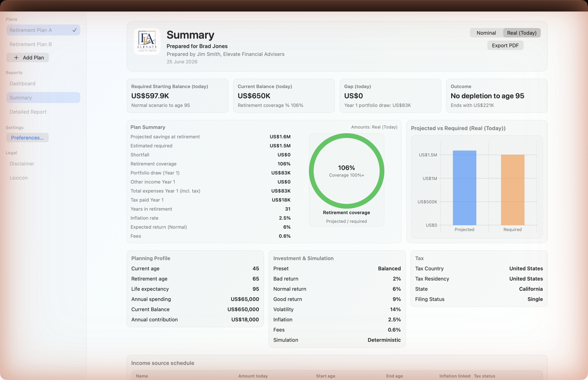Image resolution: width=588 pixels, height=380 pixels.
Task: Click the Tax paid Year 1 row
Action: (211, 200)
